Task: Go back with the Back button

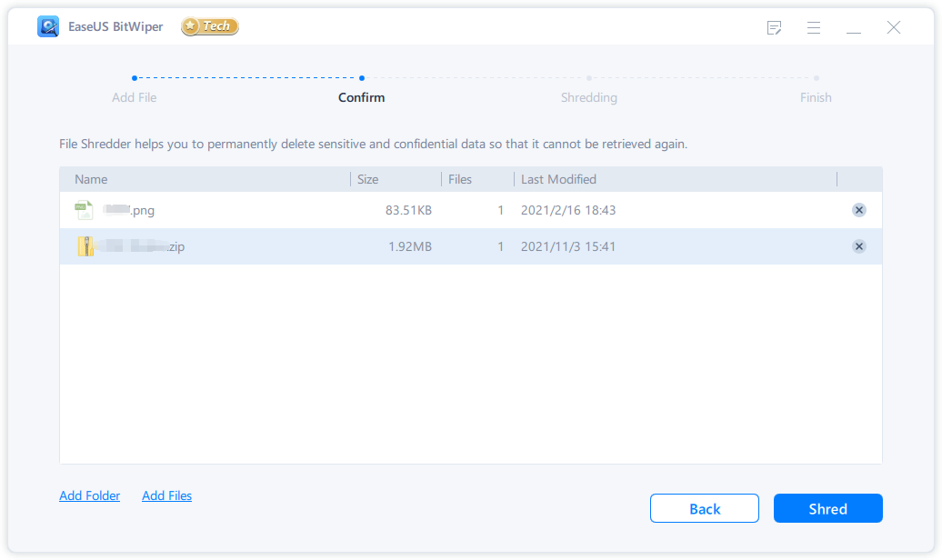Action: [704, 508]
